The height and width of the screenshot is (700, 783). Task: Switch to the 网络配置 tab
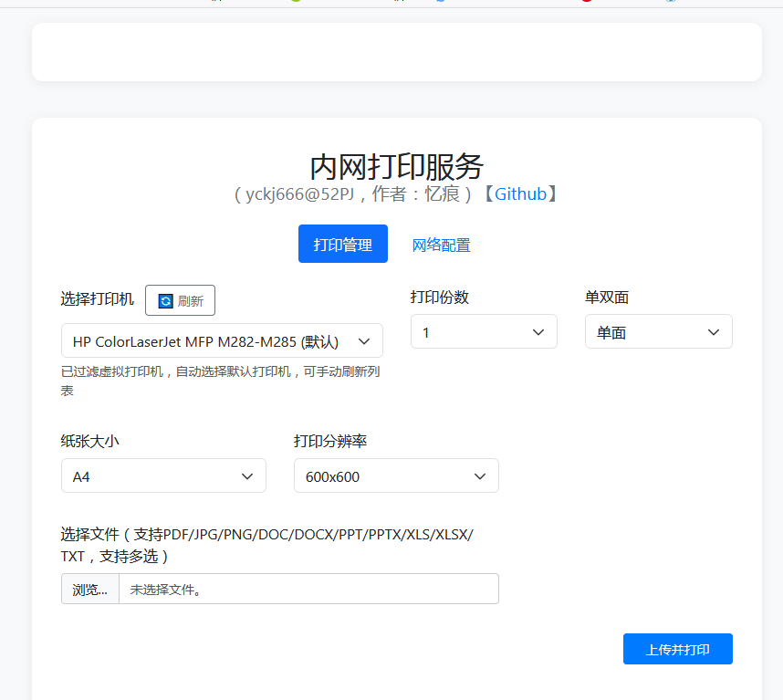[441, 245]
